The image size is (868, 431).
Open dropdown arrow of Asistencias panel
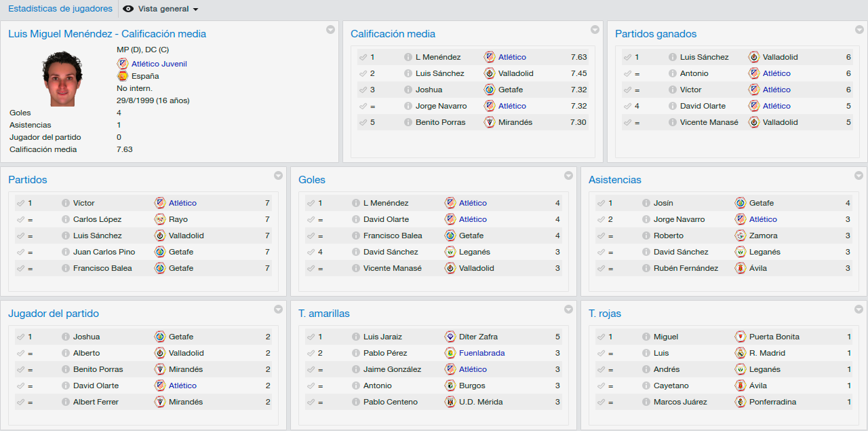859,176
